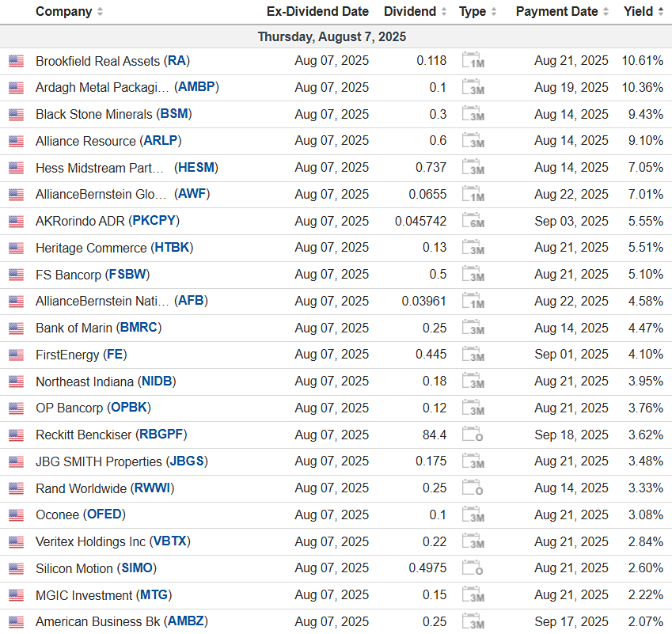Click the monthly payout icon for Brookfield Real Assets

[473, 61]
